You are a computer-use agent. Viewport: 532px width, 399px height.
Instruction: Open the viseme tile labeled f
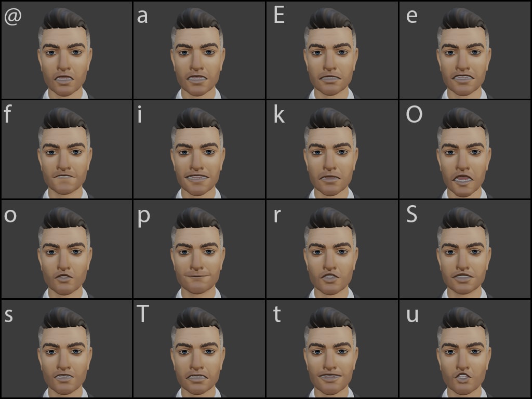coord(66,149)
